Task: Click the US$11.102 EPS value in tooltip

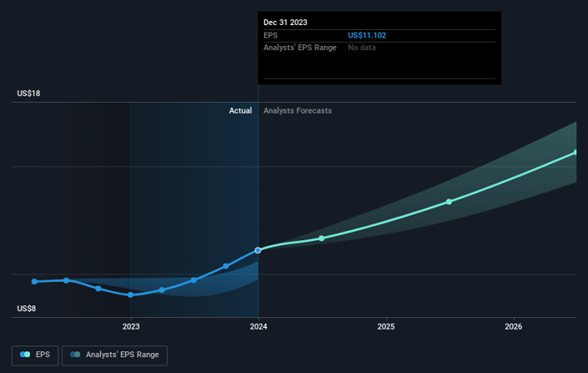Action: click(367, 36)
